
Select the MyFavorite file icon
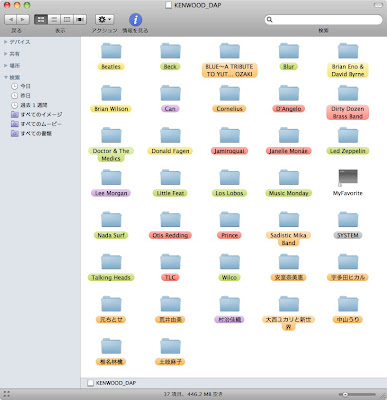click(348, 177)
